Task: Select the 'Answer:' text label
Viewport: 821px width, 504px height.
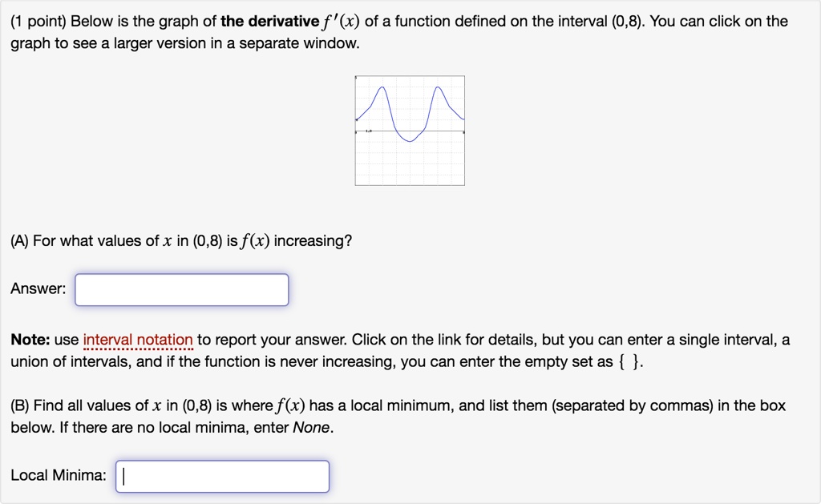Action: [37, 289]
